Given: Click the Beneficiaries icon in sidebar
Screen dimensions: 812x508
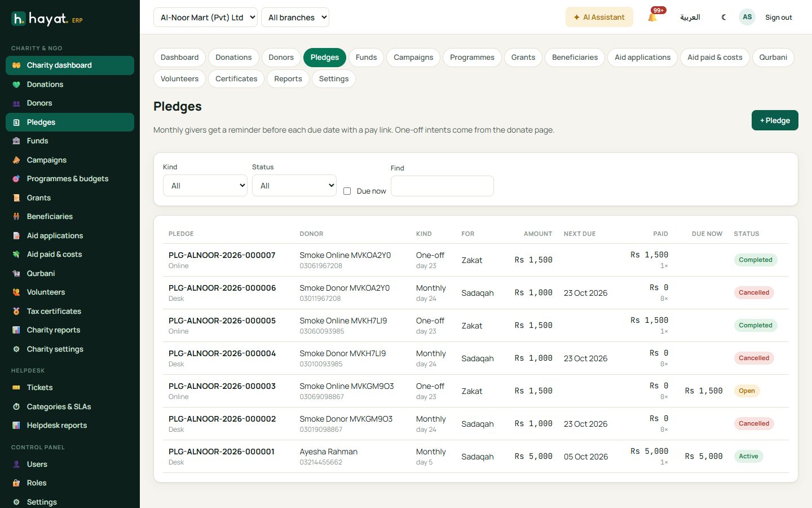Looking at the screenshot, I should pos(16,217).
